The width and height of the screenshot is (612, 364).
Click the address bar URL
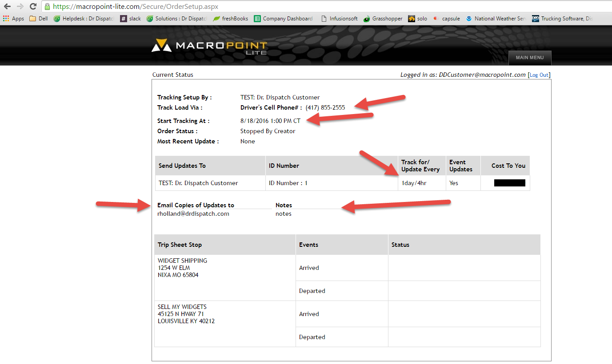[x=136, y=7]
